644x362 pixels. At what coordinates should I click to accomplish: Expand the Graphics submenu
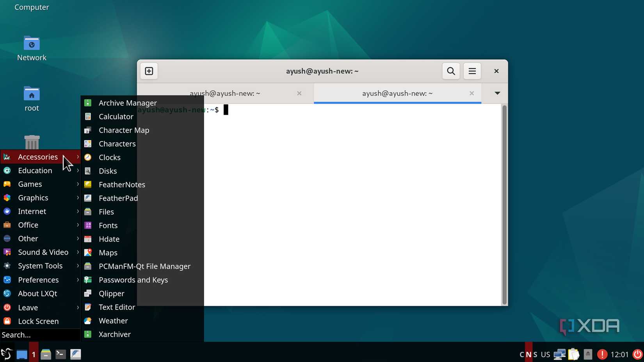click(x=32, y=197)
